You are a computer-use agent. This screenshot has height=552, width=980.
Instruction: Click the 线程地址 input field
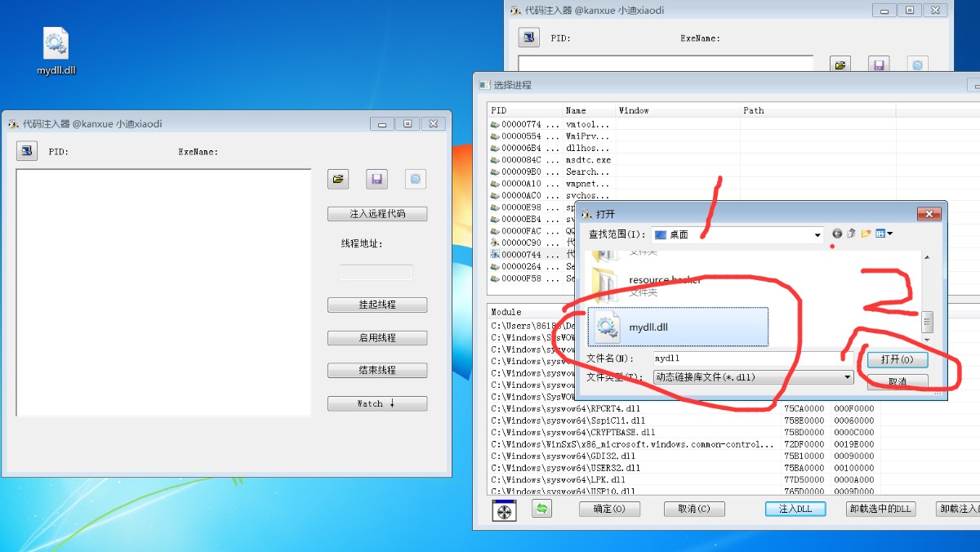tap(376, 272)
